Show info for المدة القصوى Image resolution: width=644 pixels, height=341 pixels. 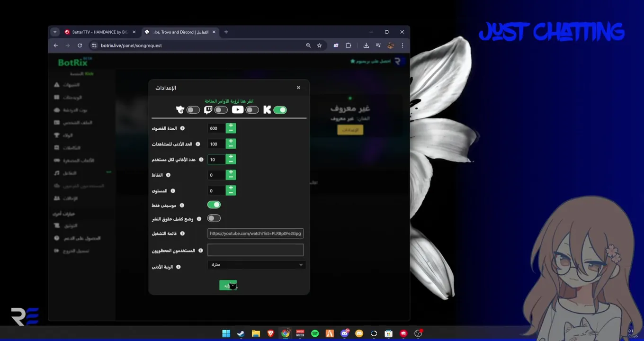(x=182, y=128)
